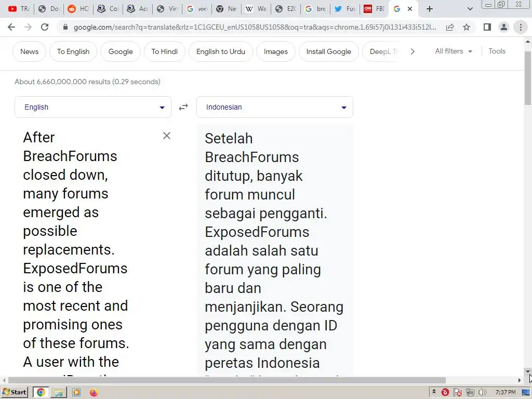Click the scroll right arrow

click(x=520, y=380)
